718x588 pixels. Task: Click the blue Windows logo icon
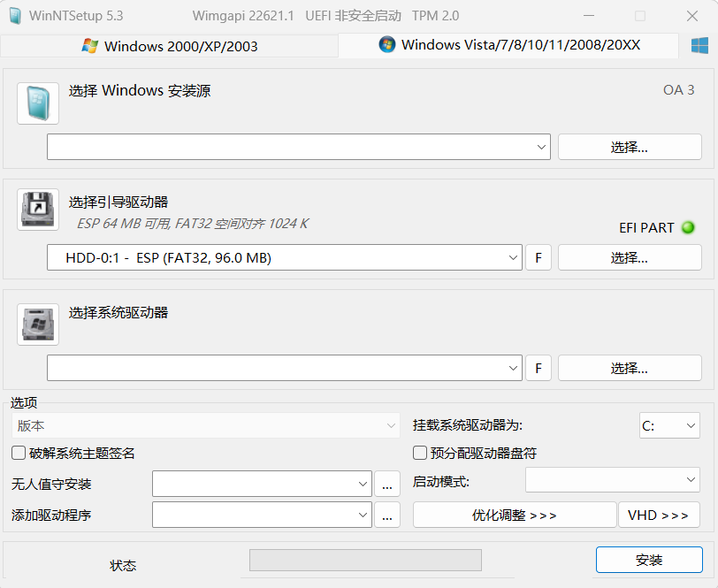click(699, 46)
